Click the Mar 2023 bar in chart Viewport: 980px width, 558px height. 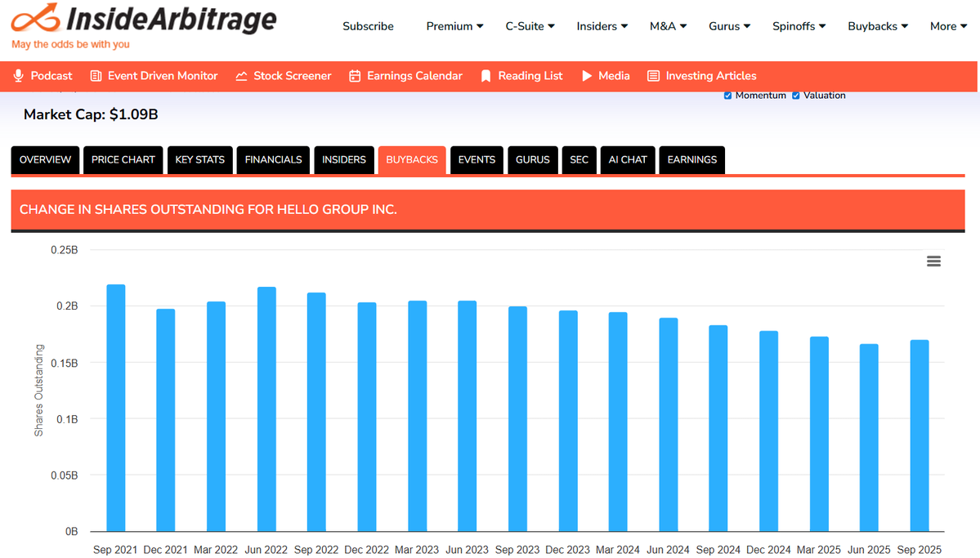tap(417, 416)
